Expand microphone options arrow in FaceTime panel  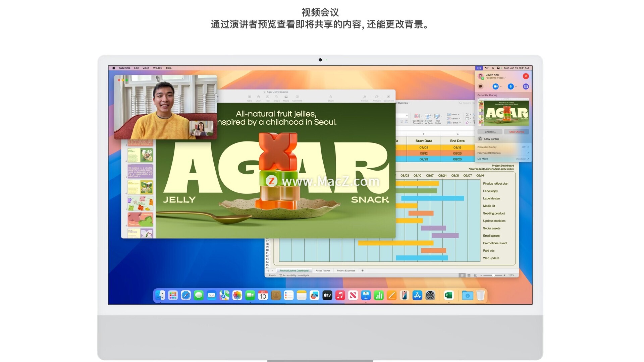516,86
